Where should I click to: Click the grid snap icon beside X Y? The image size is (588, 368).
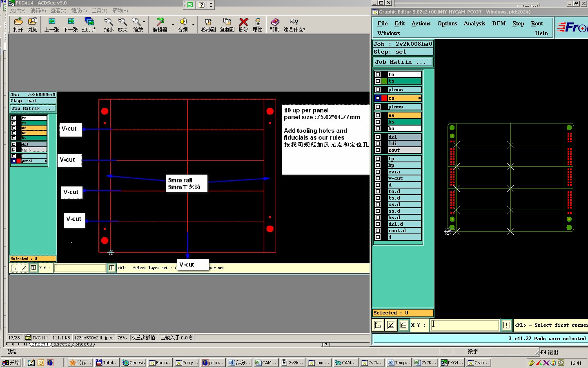click(404, 325)
